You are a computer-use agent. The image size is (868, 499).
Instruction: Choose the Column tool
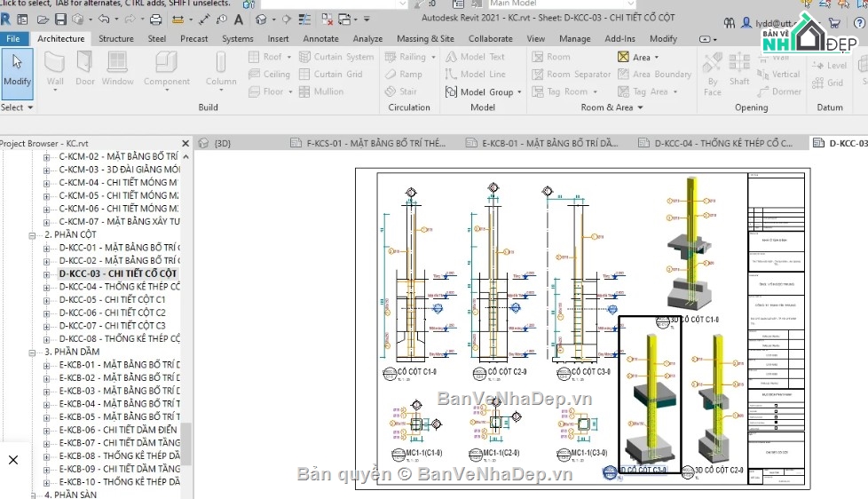(221, 70)
